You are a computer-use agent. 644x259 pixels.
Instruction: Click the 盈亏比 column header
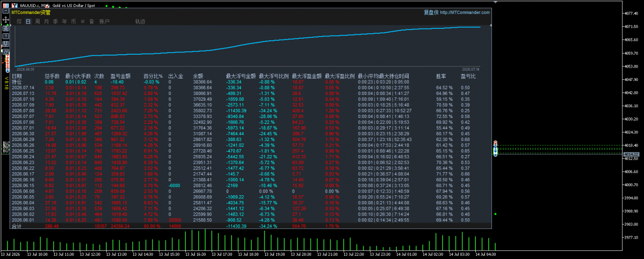468,76
